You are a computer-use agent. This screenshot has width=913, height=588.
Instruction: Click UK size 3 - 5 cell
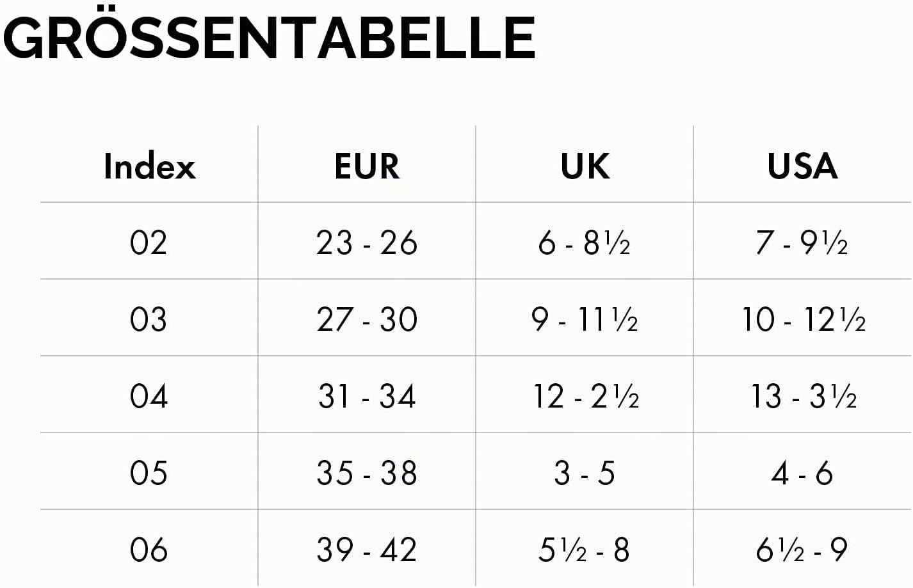pos(585,473)
